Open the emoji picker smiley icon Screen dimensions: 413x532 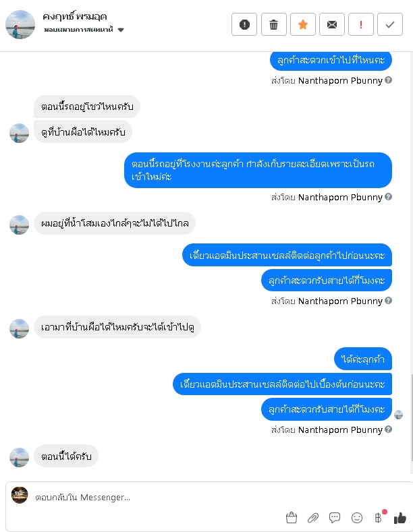tap(357, 518)
